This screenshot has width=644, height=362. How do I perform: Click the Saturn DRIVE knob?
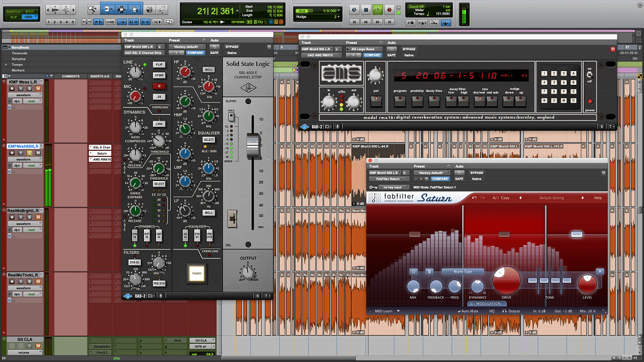(506, 281)
